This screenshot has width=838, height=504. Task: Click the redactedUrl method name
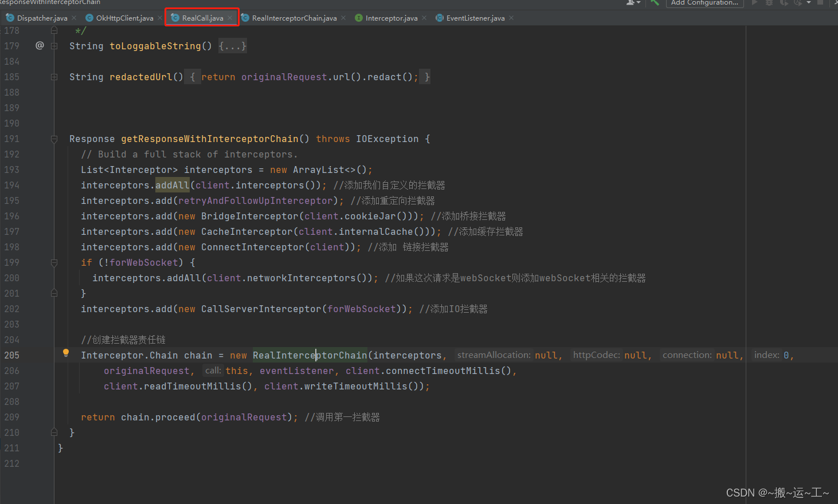click(x=141, y=77)
